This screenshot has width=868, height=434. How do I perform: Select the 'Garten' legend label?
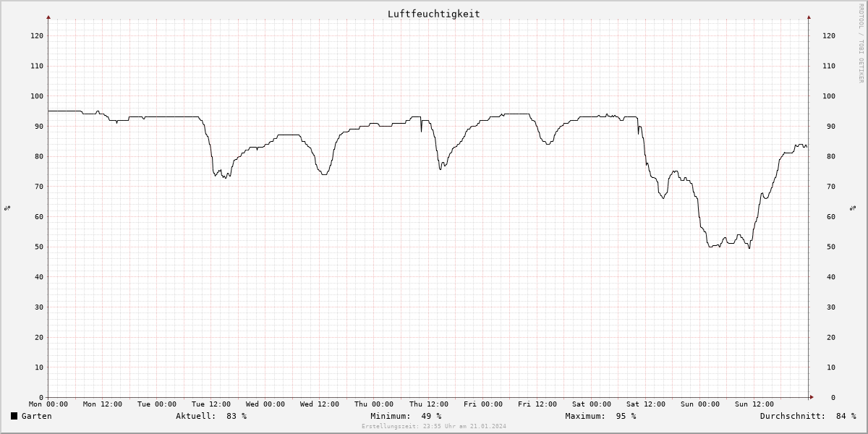coord(37,416)
